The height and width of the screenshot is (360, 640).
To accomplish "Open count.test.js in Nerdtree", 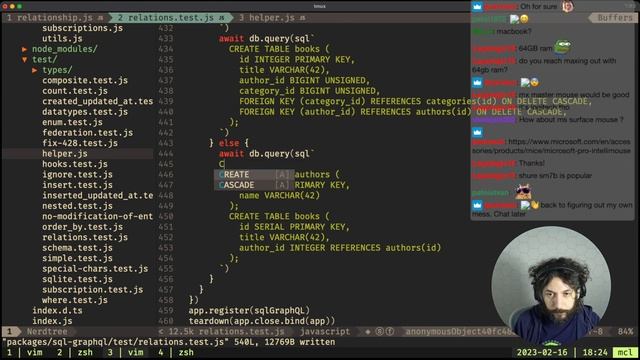I will pyautogui.click(x=75, y=91).
